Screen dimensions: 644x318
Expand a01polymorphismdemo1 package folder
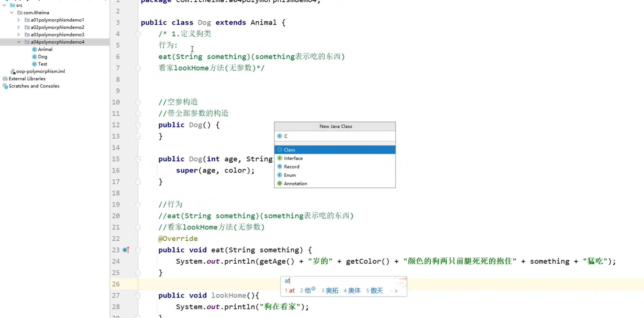pos(19,20)
